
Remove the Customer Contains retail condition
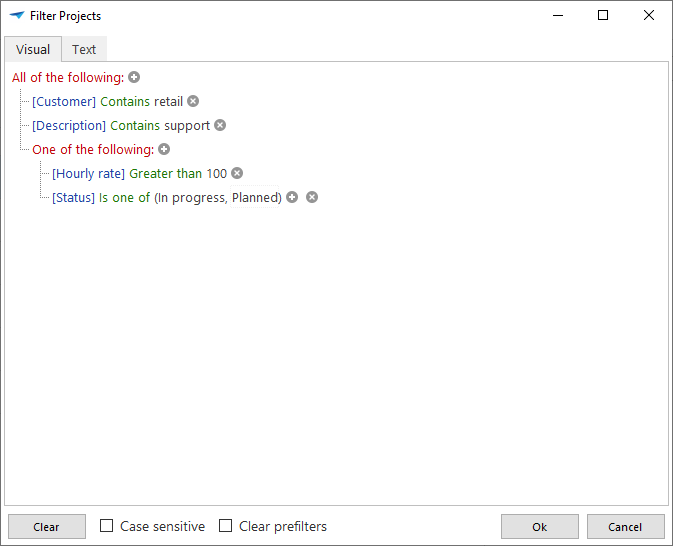(x=193, y=101)
